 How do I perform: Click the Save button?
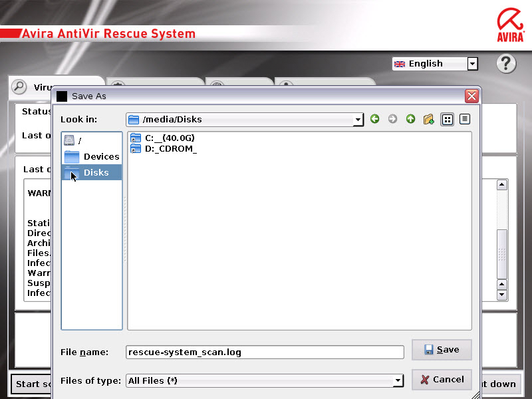point(442,350)
